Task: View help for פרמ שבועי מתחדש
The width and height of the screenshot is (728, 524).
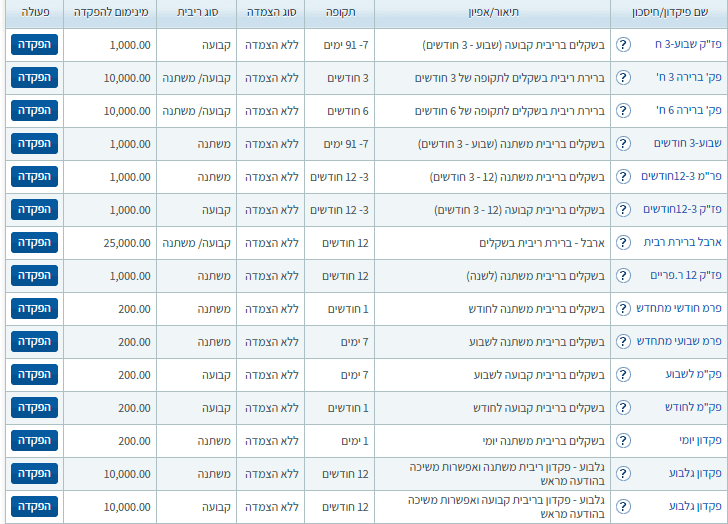Action: coord(623,341)
